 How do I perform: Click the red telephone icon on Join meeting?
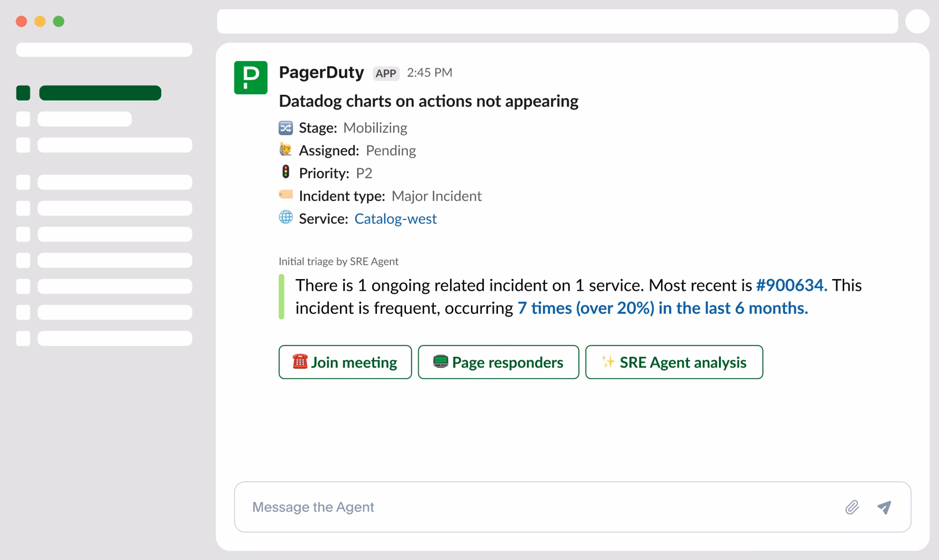(300, 362)
